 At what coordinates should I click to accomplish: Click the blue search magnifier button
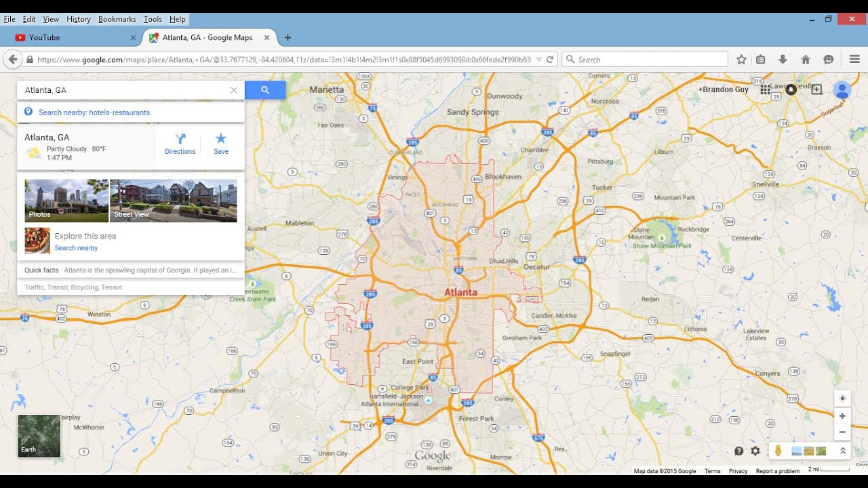click(265, 89)
